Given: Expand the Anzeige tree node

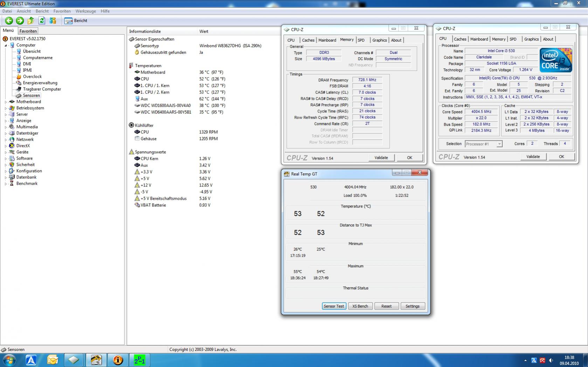Looking at the screenshot, I should tap(6, 121).
